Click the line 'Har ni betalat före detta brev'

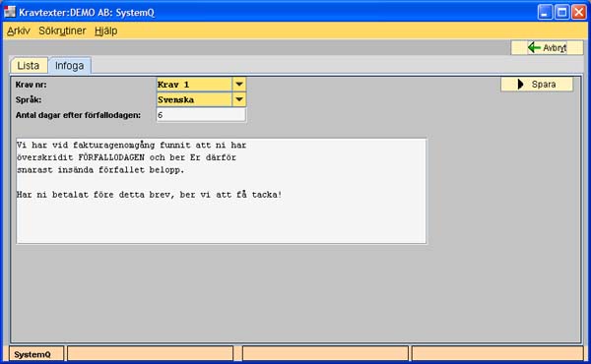(150, 195)
